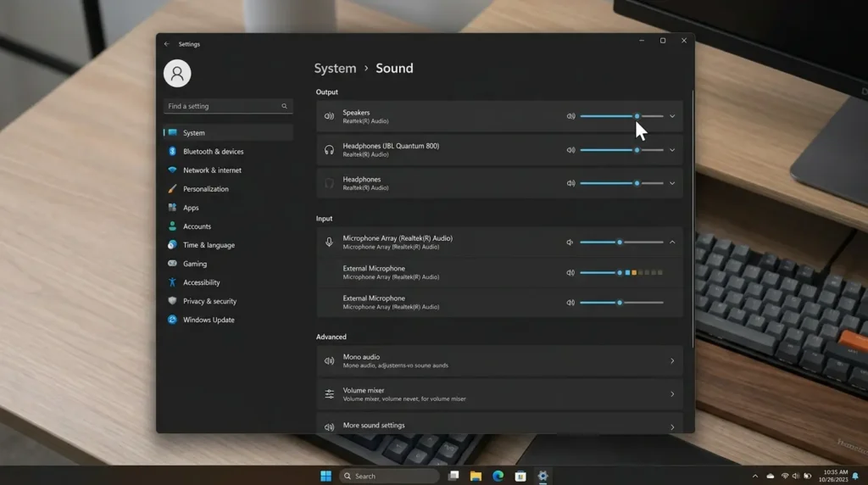Viewport: 868px width, 485px height.
Task: Click the Speakers volume slider
Action: (621, 116)
